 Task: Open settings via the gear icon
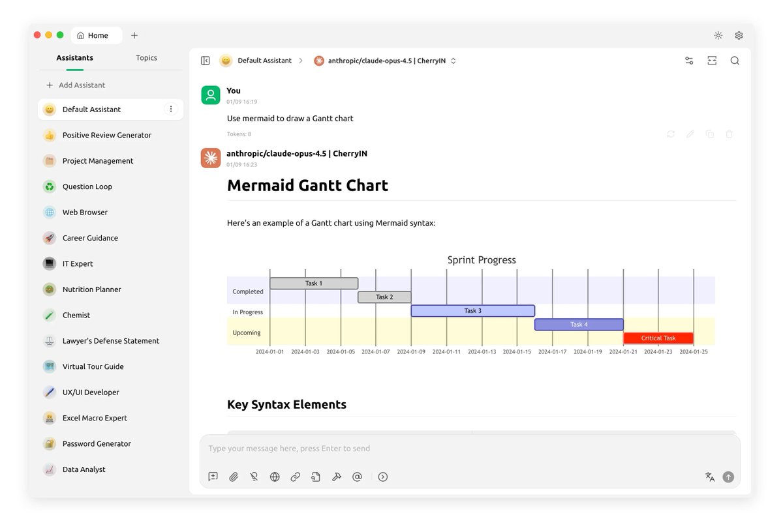pos(739,35)
